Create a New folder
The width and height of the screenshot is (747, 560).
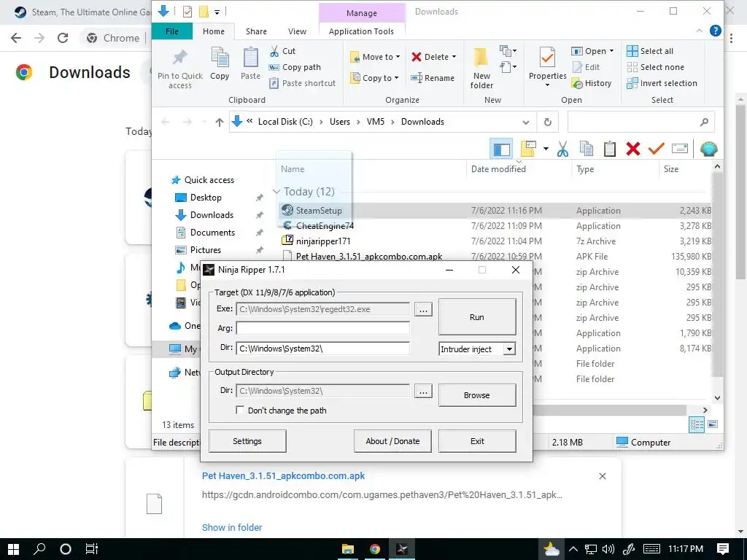tap(481, 69)
